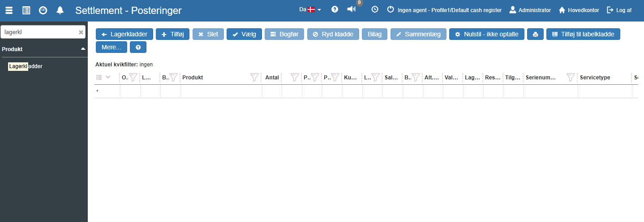Expand the chevron next to grid icon
The height and width of the screenshot is (222, 644).
(108, 77)
